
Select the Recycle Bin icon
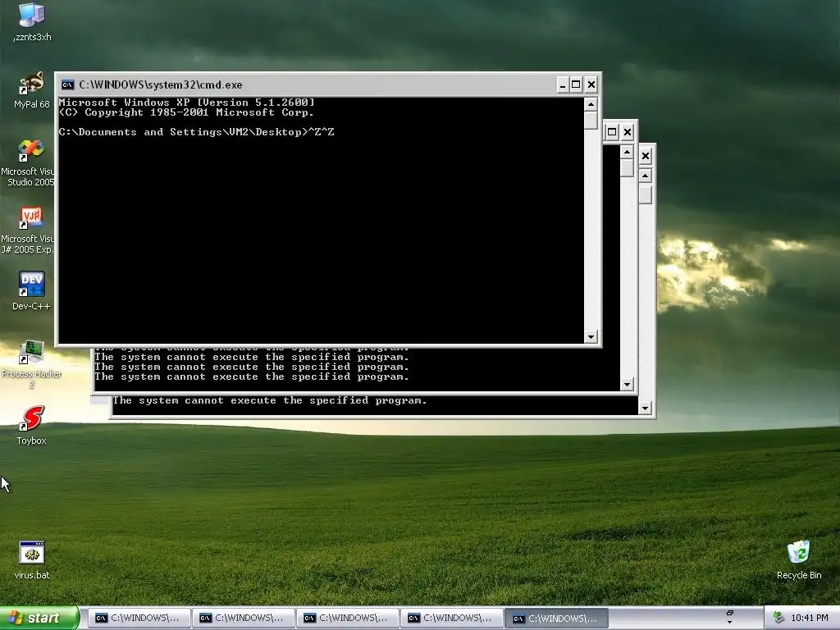[x=799, y=559]
